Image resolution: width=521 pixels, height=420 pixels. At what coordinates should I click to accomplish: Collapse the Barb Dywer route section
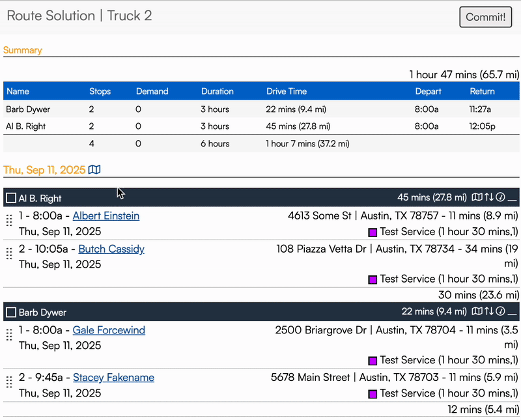point(513,312)
